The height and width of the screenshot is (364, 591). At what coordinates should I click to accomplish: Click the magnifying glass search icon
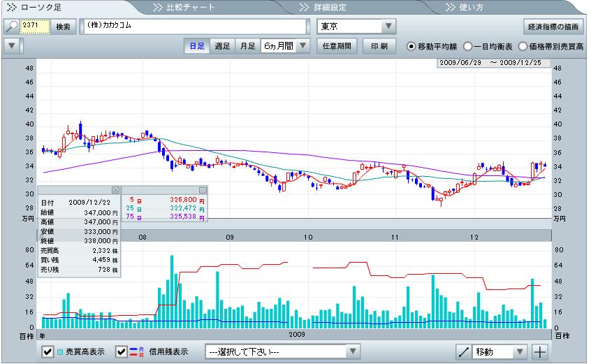(12, 26)
